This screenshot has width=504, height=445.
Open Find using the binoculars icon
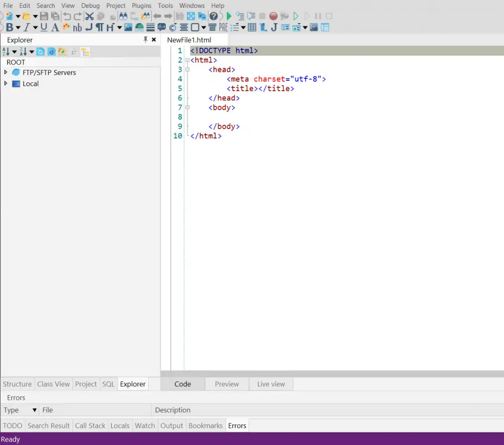(122, 16)
